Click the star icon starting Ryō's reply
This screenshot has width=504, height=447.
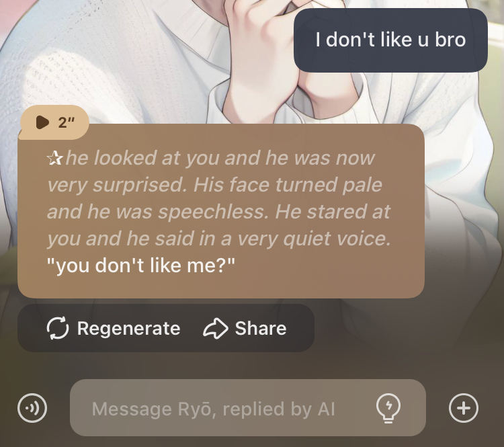[x=55, y=158]
